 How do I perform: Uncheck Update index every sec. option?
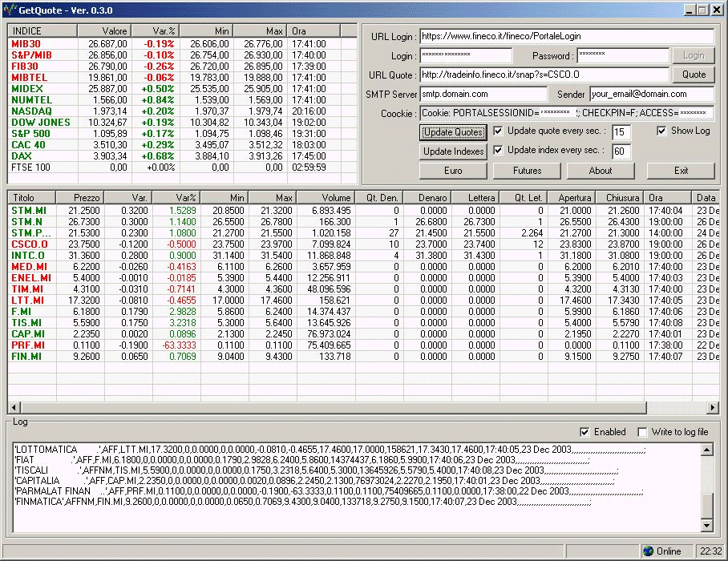[x=499, y=150]
